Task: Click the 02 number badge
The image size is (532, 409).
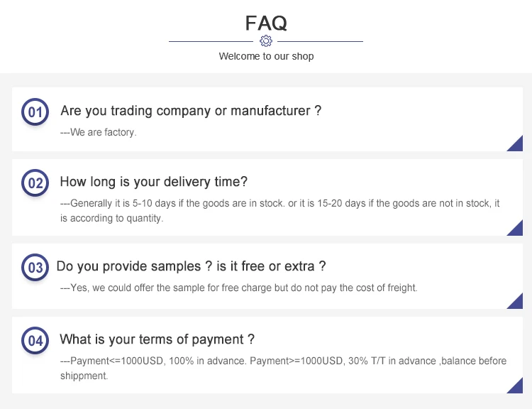Action: 35,183
